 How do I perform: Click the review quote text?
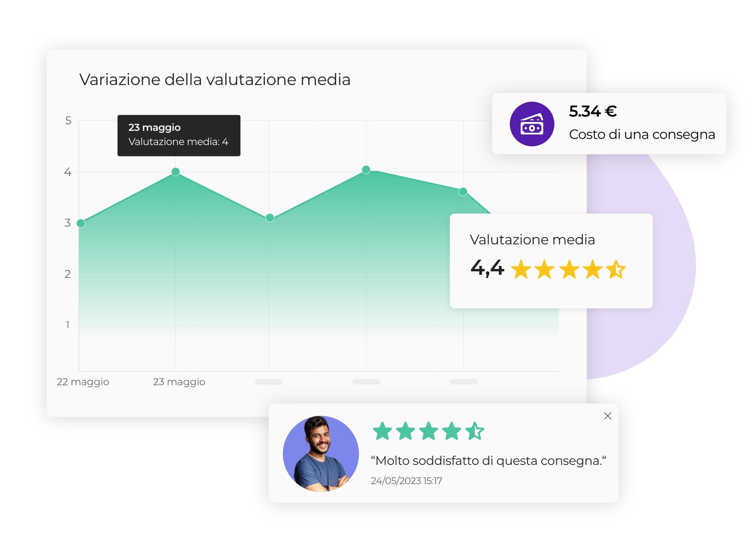tap(488, 461)
